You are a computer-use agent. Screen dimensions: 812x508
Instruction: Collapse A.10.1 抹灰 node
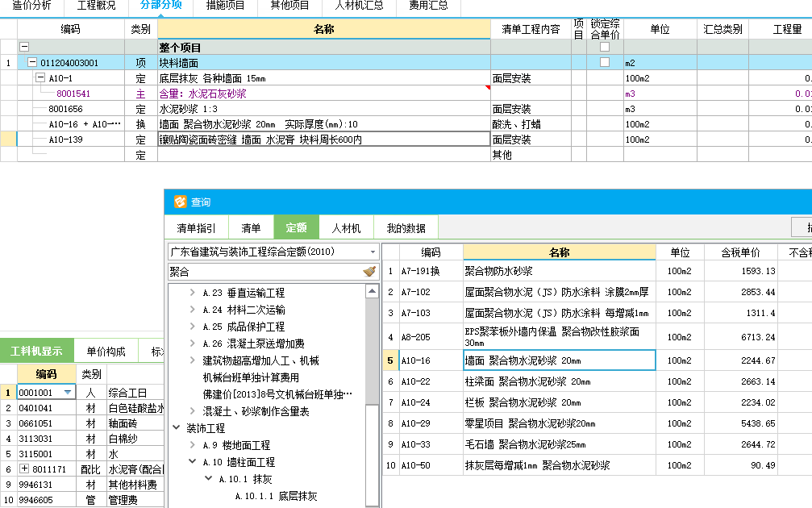208,478
